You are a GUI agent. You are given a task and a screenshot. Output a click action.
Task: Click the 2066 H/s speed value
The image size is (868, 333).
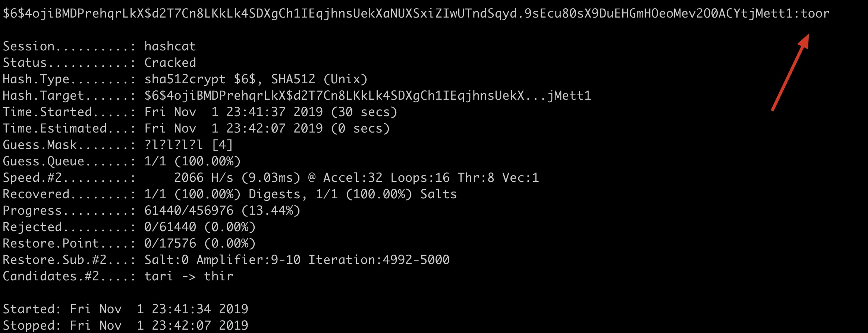[x=204, y=177]
